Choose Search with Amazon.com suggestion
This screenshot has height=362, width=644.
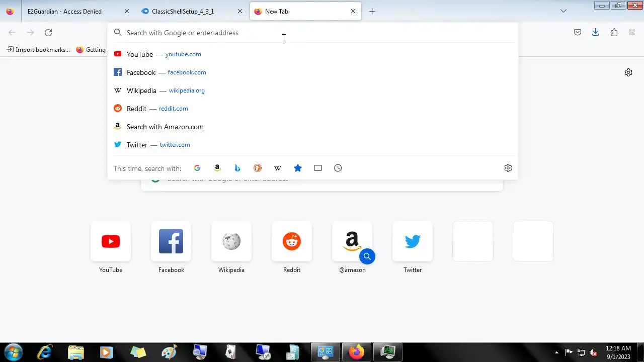click(312, 127)
